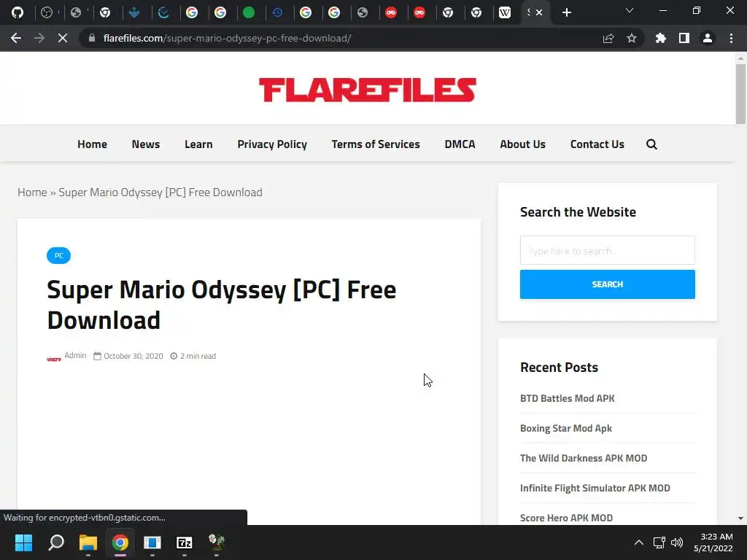The image size is (747, 560).
Task: Click the scrollbar down arrow
Action: point(740,518)
